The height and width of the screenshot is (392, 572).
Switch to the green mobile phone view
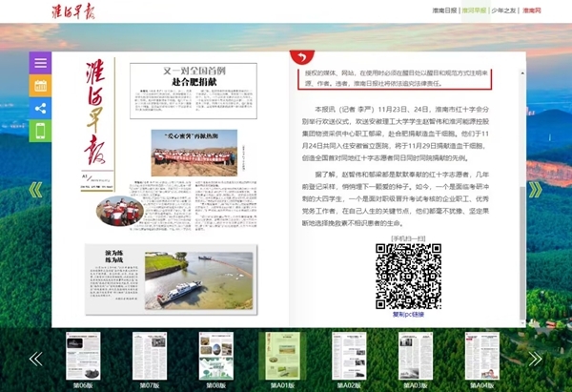tap(40, 131)
